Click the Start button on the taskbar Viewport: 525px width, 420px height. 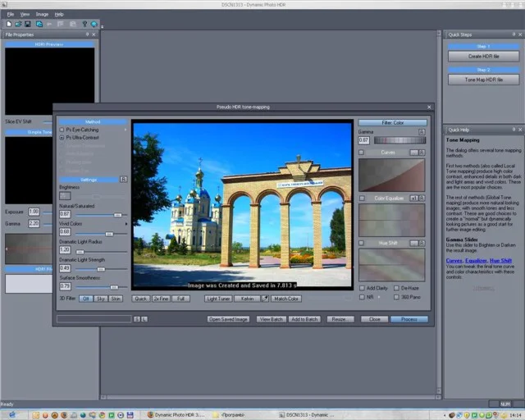pos(12,414)
